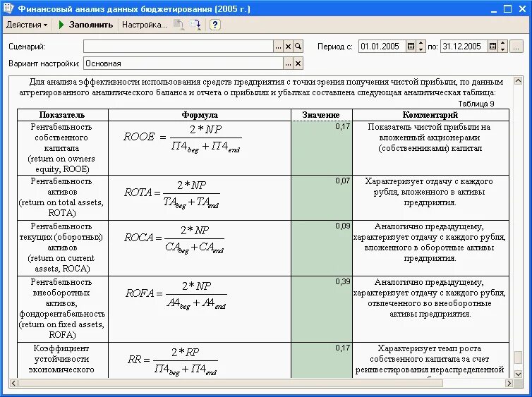Click the restore settings icon beside Настройка
The height and width of the screenshot is (397, 532).
point(179,25)
